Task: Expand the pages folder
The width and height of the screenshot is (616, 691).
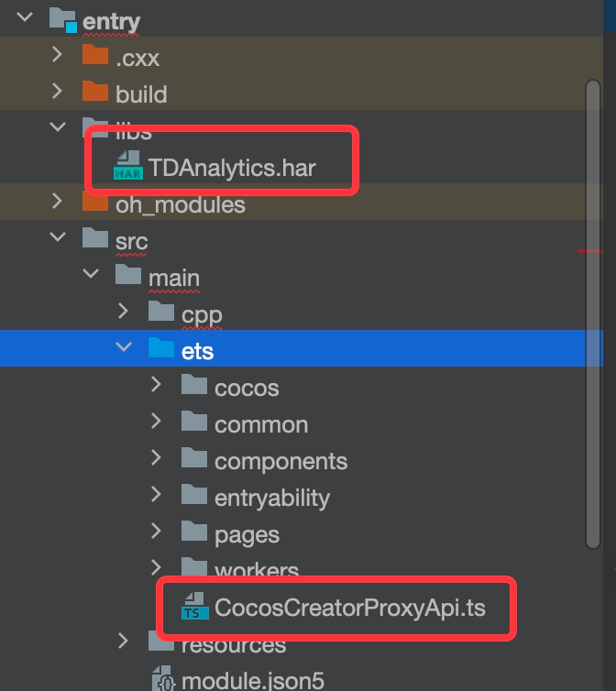Action: (156, 530)
